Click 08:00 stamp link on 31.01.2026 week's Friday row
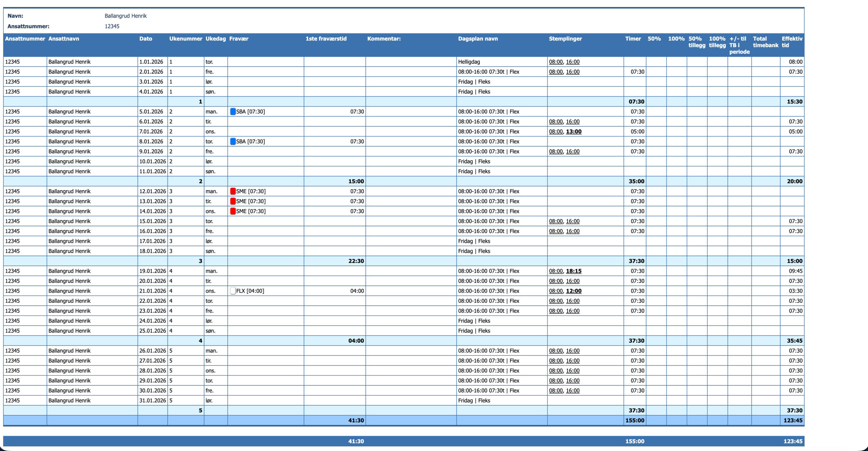The image size is (868, 451). pos(555,391)
